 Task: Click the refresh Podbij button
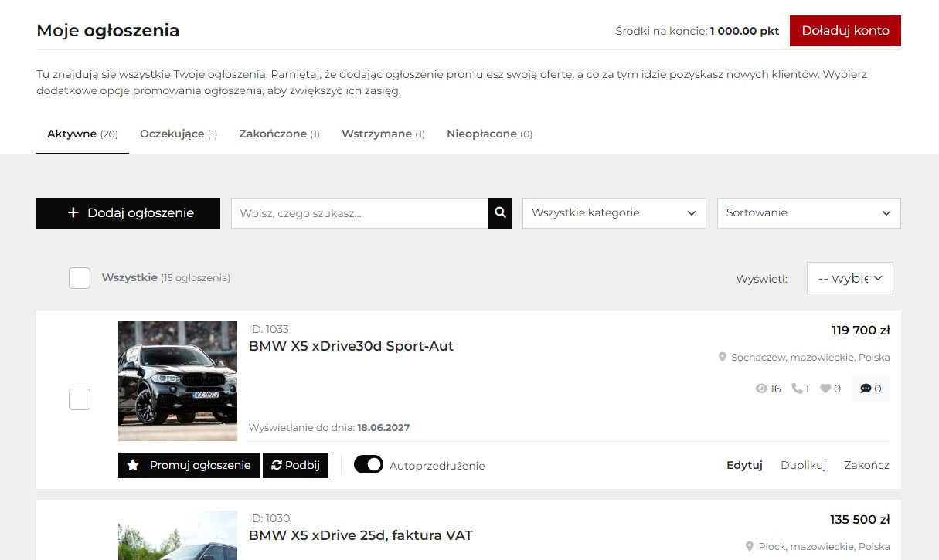coord(295,465)
